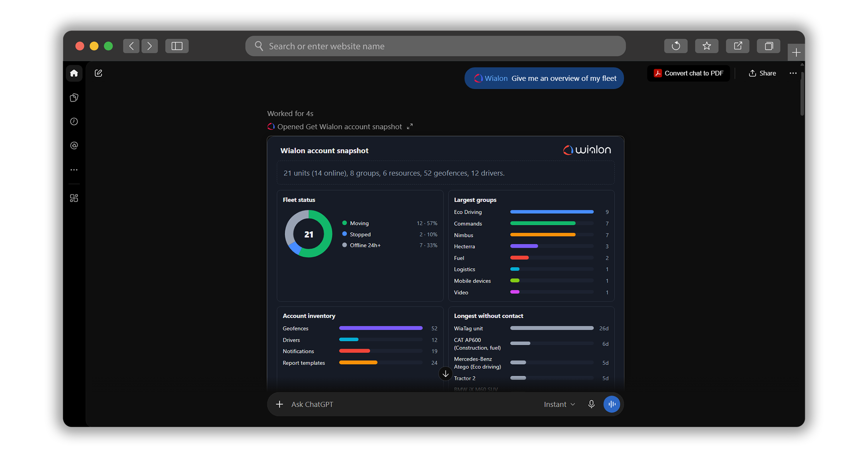The width and height of the screenshot is (868, 458).
Task: Add attachment with plus in message bar
Action: click(279, 404)
